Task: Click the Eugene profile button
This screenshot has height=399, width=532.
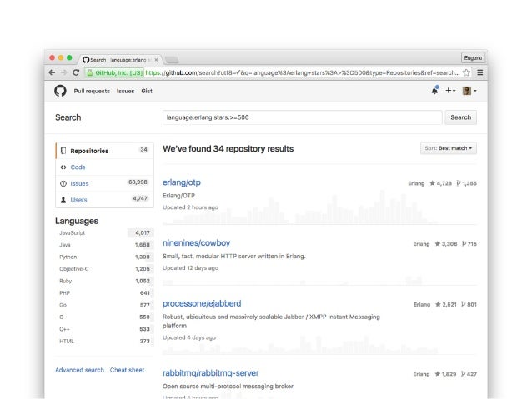Action: (x=473, y=58)
